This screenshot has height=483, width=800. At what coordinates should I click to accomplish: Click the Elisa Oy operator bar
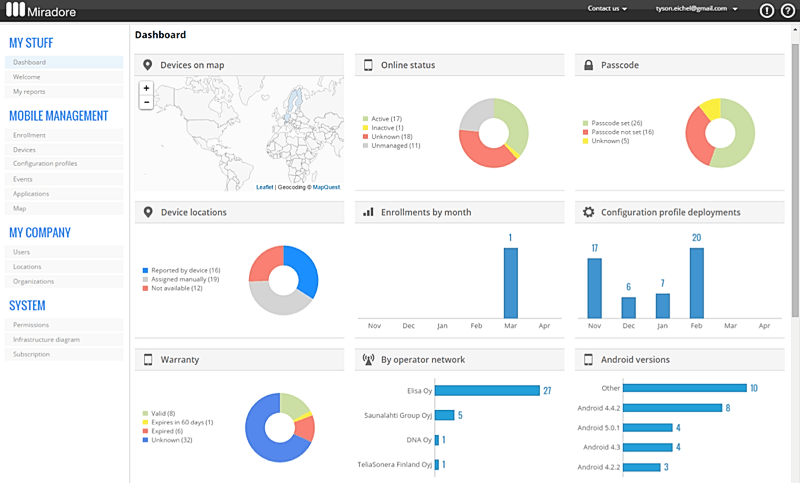pos(486,391)
